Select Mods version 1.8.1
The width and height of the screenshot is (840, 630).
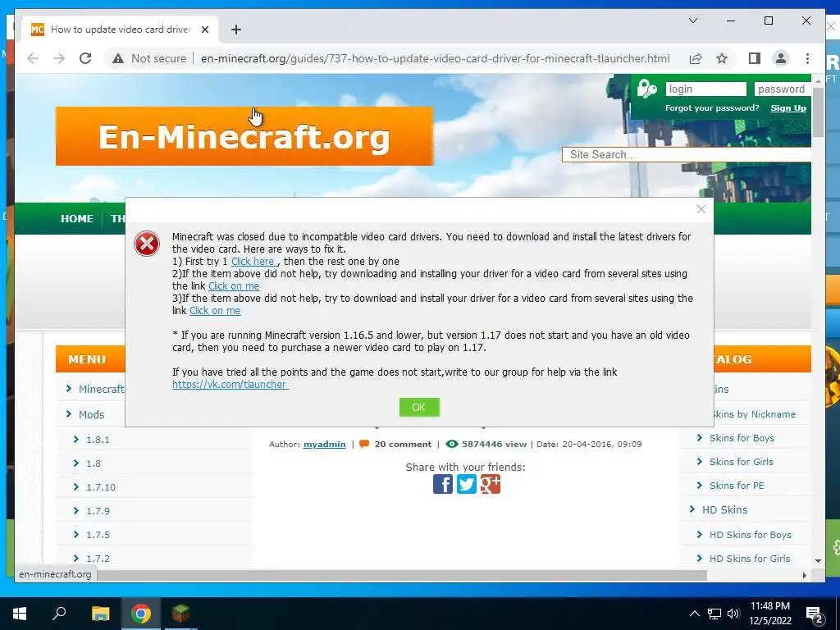pos(98,440)
